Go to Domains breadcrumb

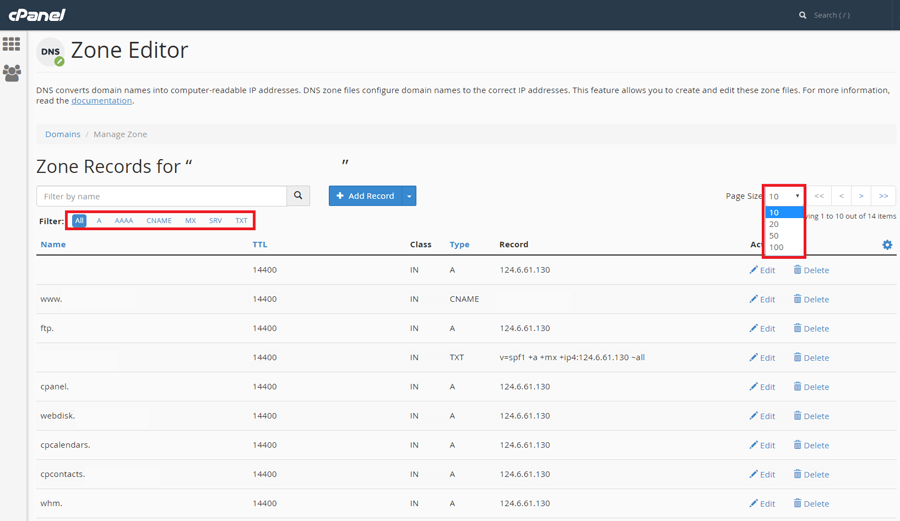[x=63, y=134]
